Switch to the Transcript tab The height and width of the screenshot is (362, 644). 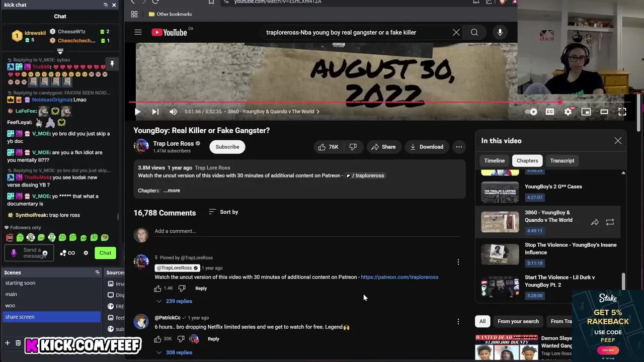click(x=562, y=161)
